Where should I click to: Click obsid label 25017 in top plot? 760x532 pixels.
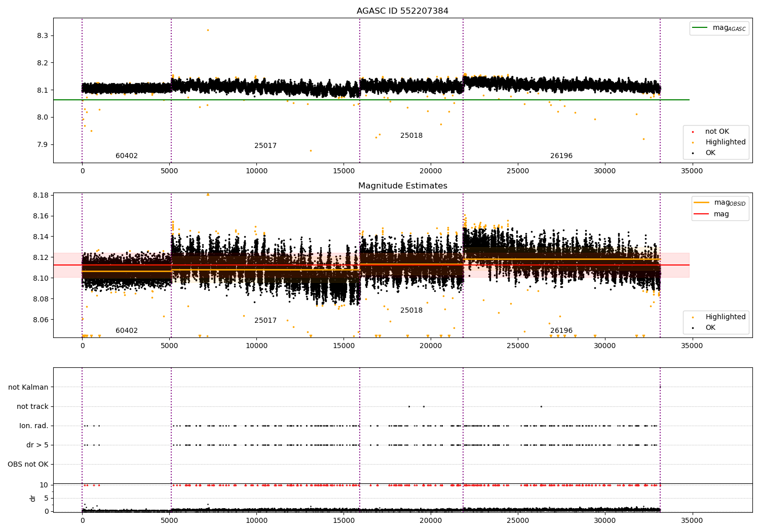point(265,146)
